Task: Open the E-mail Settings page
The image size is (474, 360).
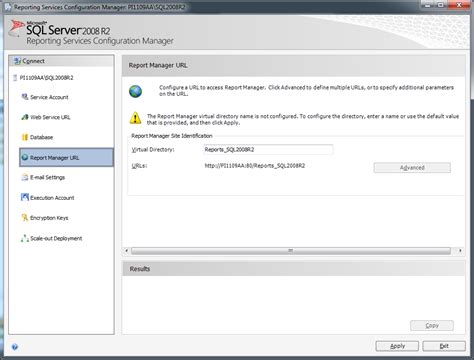Action: pyautogui.click(x=47, y=177)
